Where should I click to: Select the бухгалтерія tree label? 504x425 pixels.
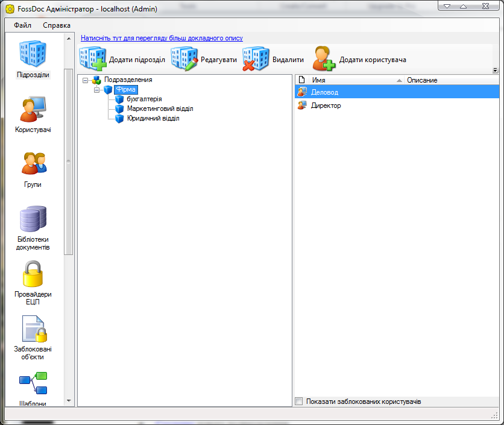pos(144,99)
